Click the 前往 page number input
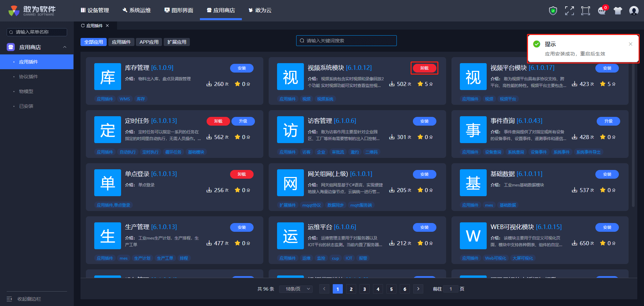The width and height of the screenshot is (644, 306). (x=451, y=289)
